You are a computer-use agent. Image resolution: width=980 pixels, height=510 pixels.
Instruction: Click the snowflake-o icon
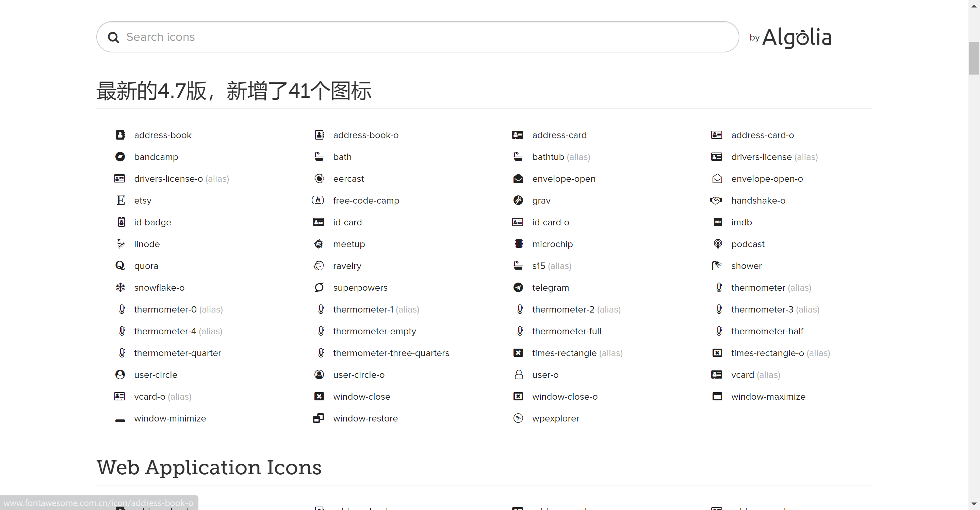(120, 287)
